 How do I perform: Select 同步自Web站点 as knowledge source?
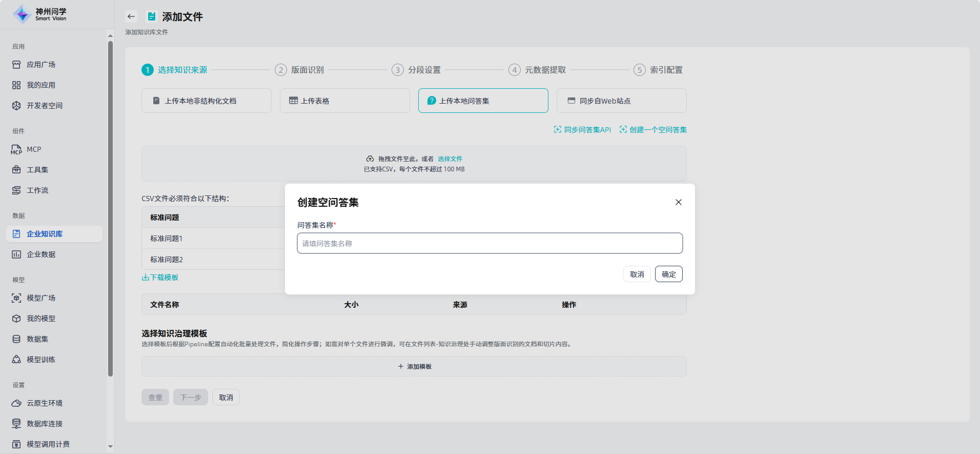point(621,101)
